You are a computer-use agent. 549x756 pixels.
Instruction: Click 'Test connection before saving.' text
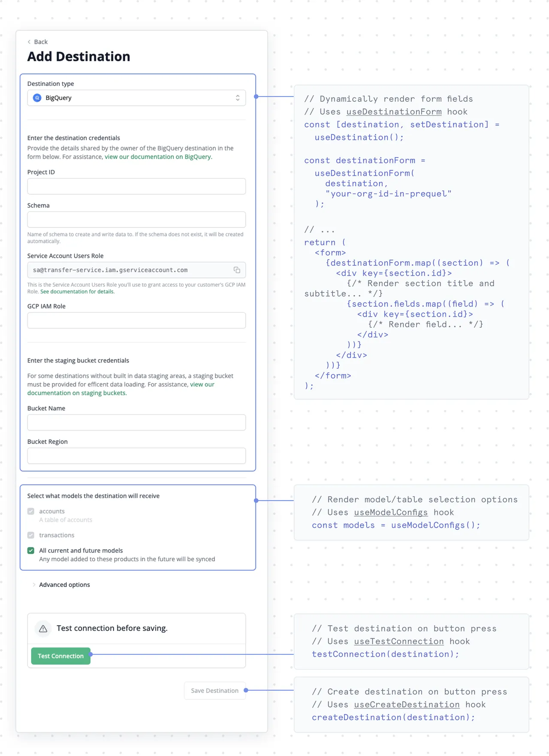click(x=112, y=629)
